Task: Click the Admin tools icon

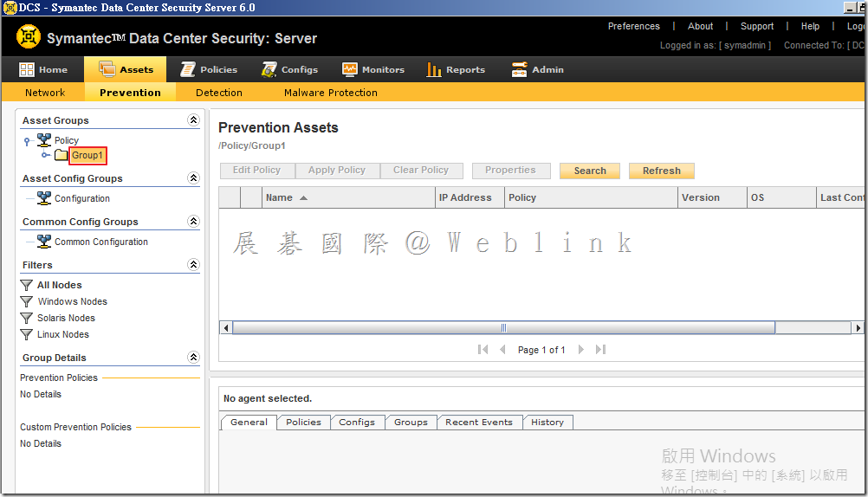Action: (519, 69)
